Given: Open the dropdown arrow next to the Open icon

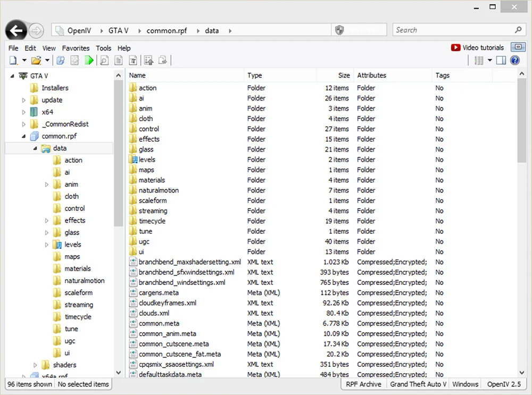Looking at the screenshot, I should pyautogui.click(x=47, y=60).
